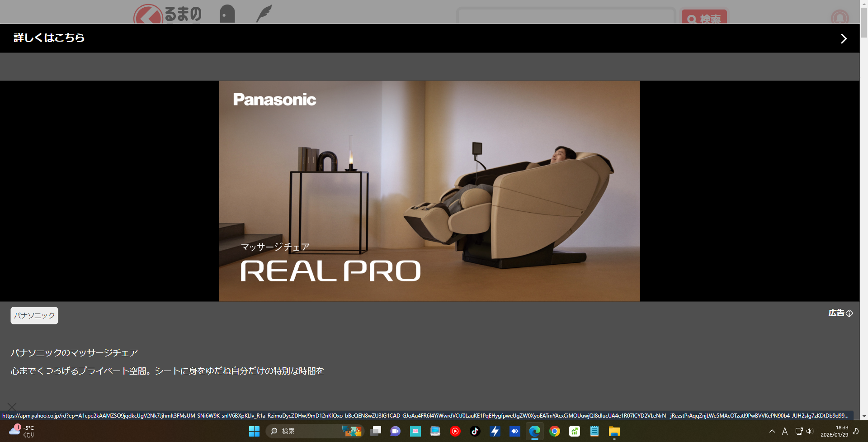Viewport: 868px width, 442px height.
Task: Open the weather widget showing -5°C
Action: click(x=22, y=431)
